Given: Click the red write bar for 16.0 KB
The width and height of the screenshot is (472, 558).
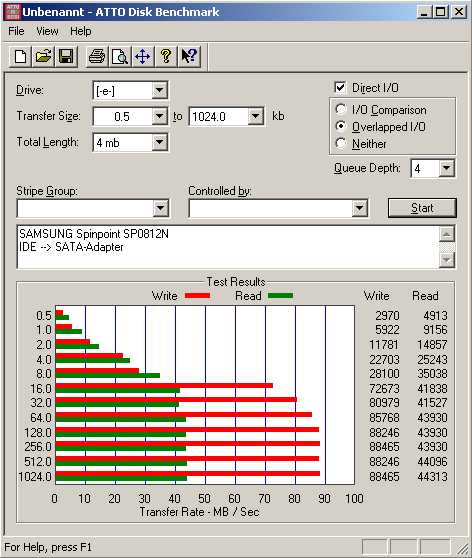Looking at the screenshot, I should pos(164,386).
